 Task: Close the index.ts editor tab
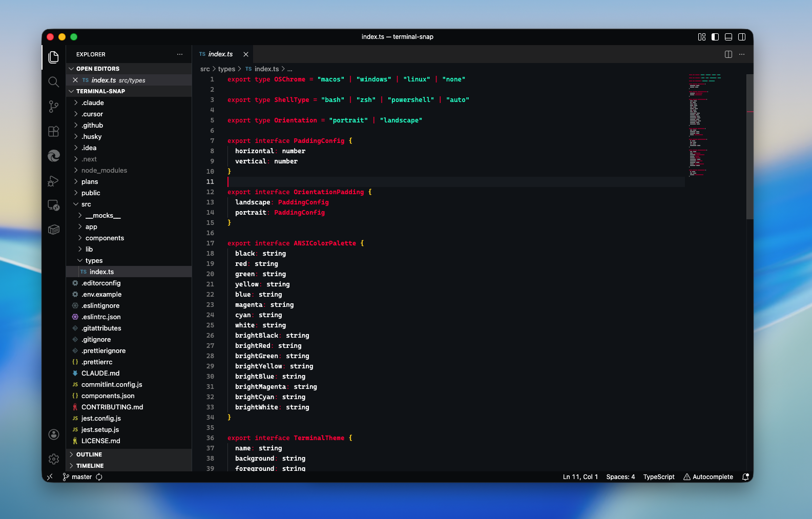point(246,54)
